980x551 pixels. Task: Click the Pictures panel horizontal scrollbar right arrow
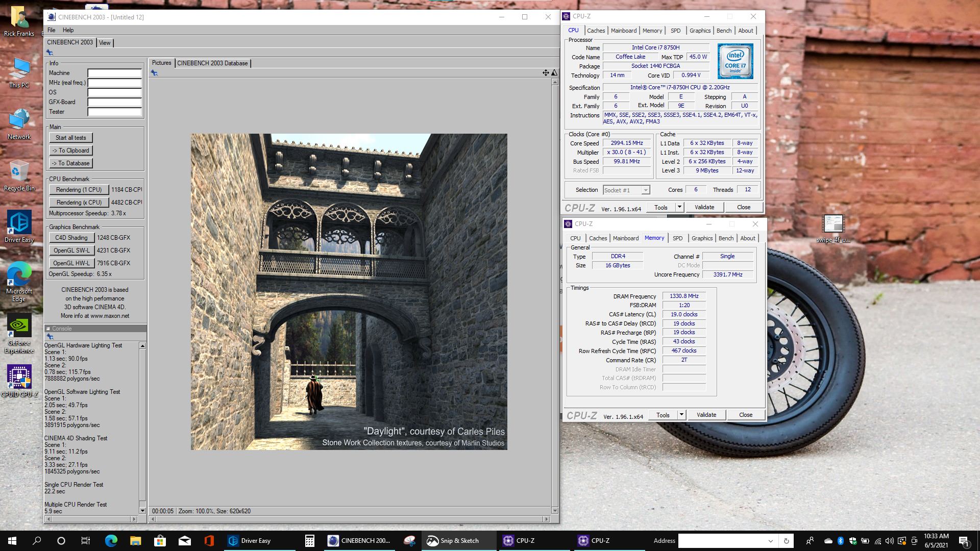pos(546,519)
